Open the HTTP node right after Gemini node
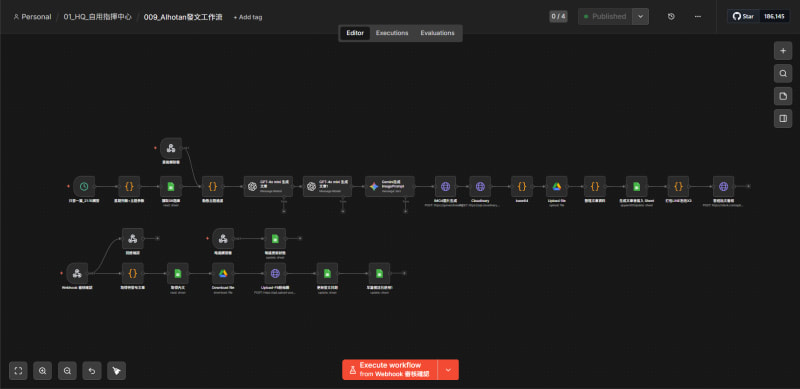Screen dimensions: 800x389 click(x=445, y=187)
